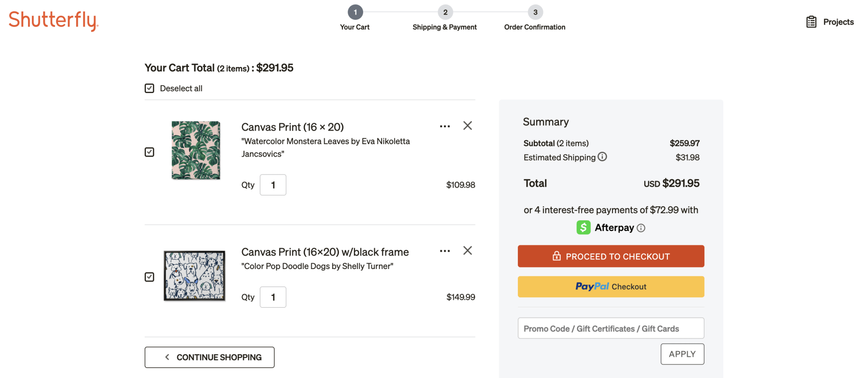Screen dimensions: 868x378
Task: Open more options for Doodle Dogs canvas
Action: (x=445, y=251)
